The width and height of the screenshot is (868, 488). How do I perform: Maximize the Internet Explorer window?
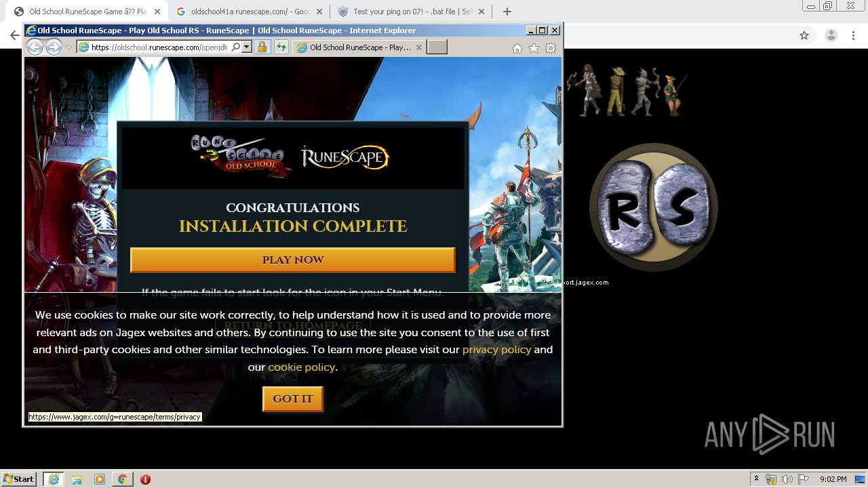pos(542,30)
